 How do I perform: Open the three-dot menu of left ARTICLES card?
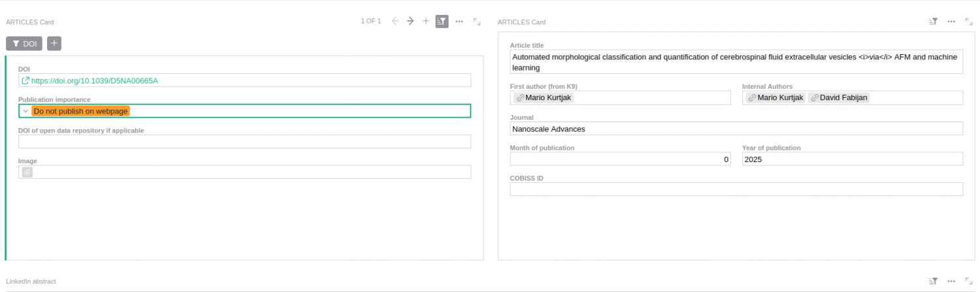pyautogui.click(x=459, y=21)
